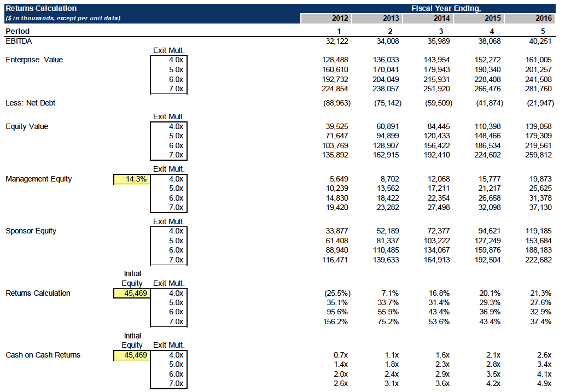
Task: Click the 'Cash on Cash Returns' row label
Action: click(43, 355)
